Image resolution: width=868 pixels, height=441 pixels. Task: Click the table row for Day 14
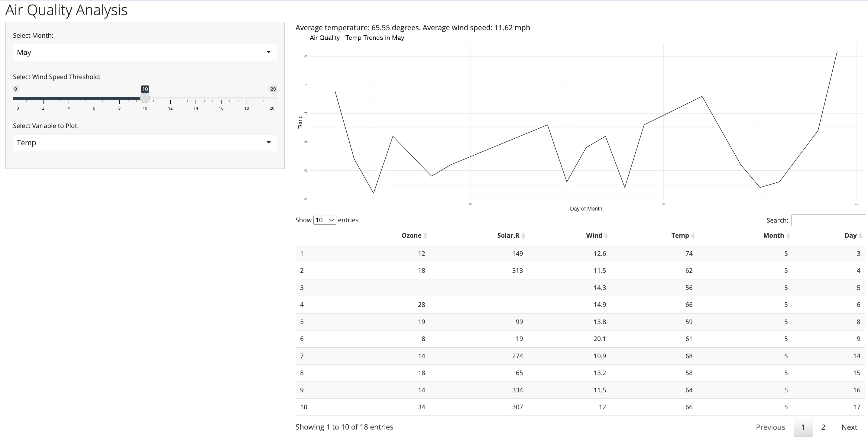(x=580, y=356)
